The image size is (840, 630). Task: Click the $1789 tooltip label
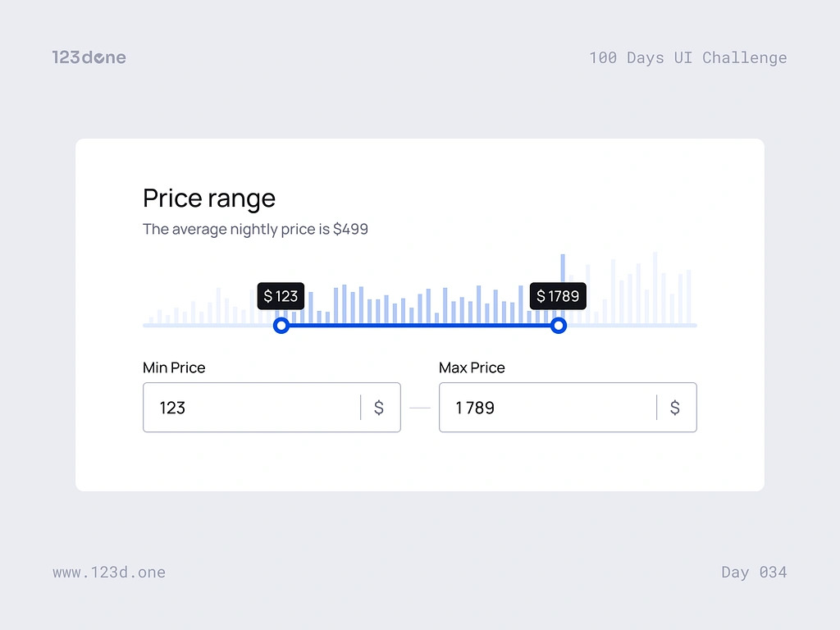click(558, 296)
